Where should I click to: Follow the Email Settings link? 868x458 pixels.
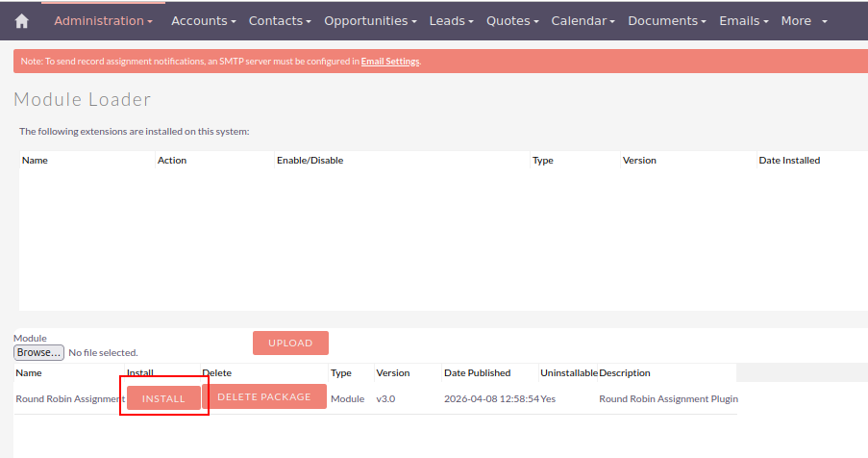point(390,62)
